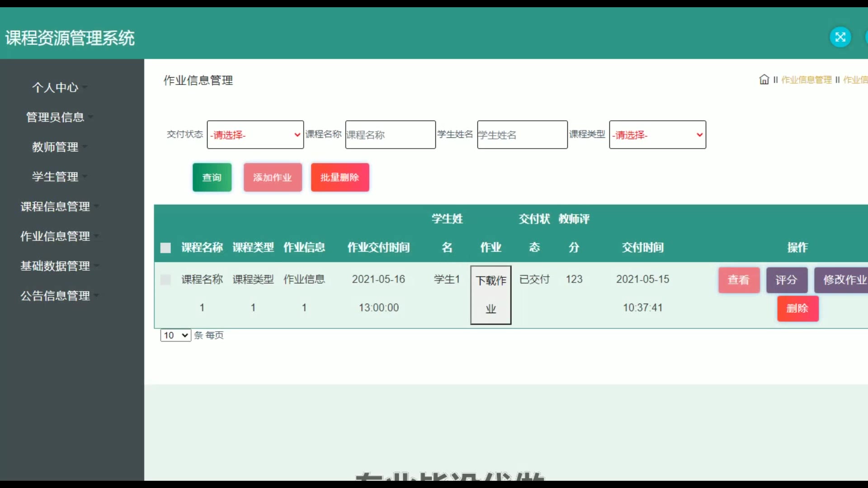This screenshot has width=868, height=488.
Task: Open the rows-per-page selector showing 10
Action: click(175, 335)
